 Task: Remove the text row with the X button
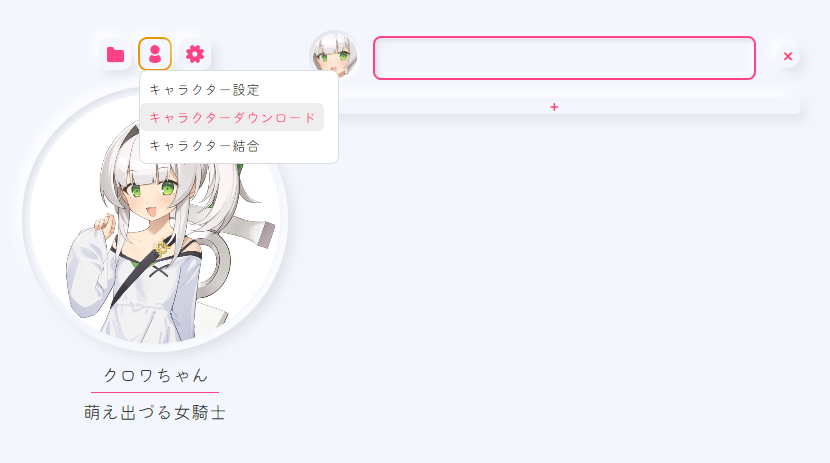788,56
